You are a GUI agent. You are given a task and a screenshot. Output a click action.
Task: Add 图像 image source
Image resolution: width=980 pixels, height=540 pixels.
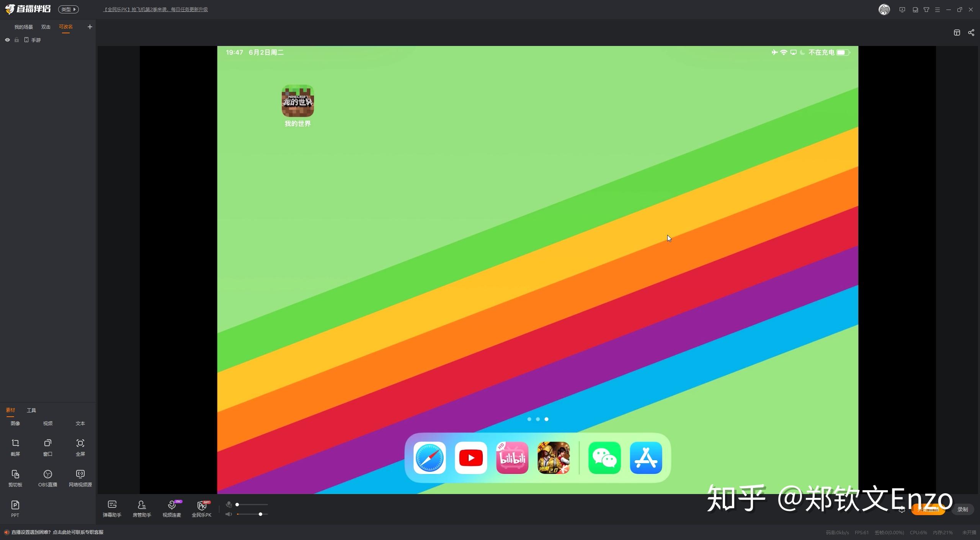(15, 423)
